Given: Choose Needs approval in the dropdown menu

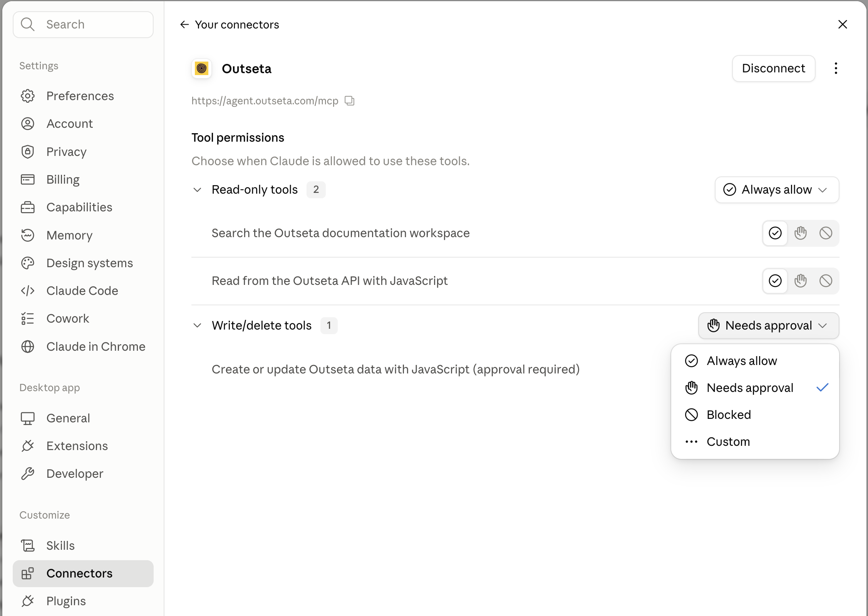Looking at the screenshot, I should pyautogui.click(x=755, y=388).
